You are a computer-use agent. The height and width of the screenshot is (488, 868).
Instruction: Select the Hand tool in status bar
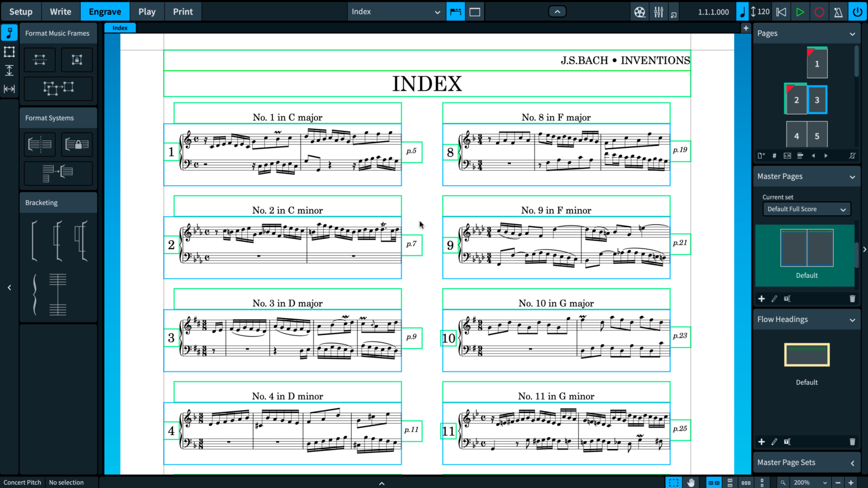[691, 482]
